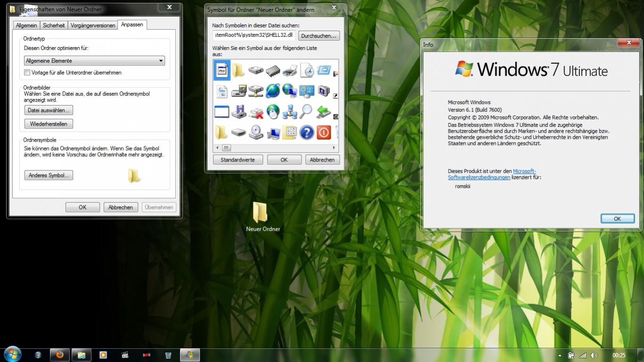Click the Recycle Bin taskbar icon

[168, 355]
